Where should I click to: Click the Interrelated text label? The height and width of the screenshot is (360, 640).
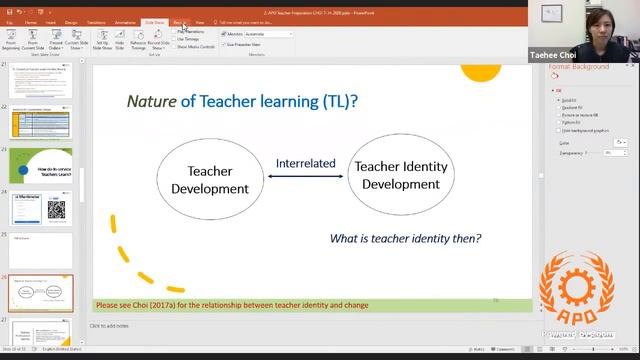tap(306, 163)
